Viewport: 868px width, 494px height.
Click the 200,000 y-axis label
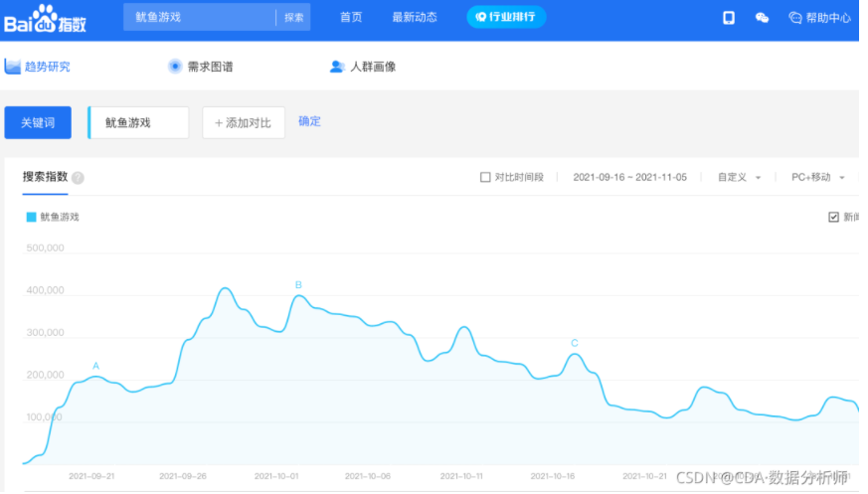pos(45,375)
